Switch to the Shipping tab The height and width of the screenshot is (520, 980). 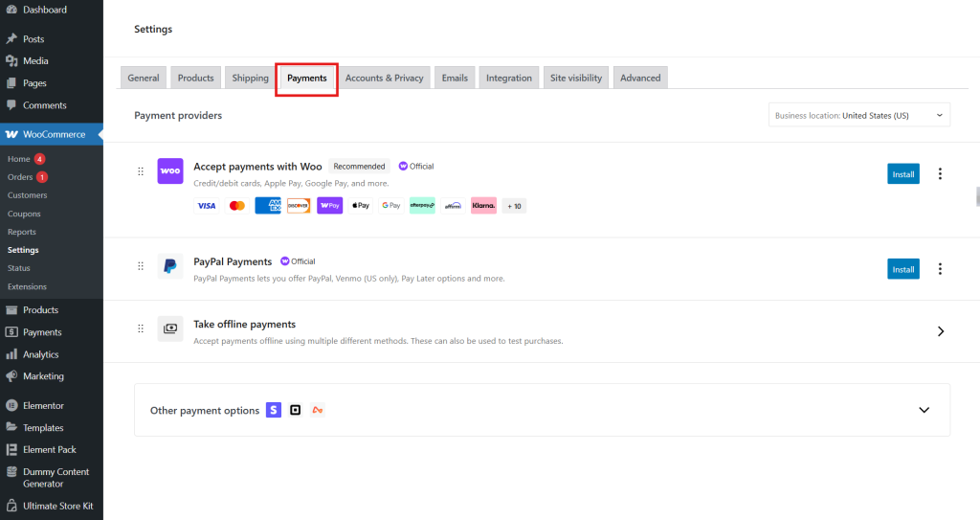click(x=250, y=78)
